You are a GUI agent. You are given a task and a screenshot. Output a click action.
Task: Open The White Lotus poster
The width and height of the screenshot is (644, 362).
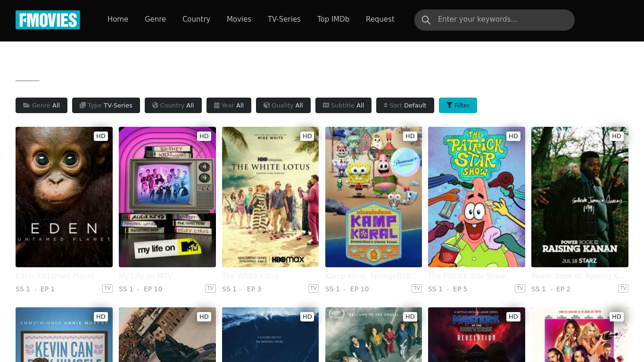[270, 197]
